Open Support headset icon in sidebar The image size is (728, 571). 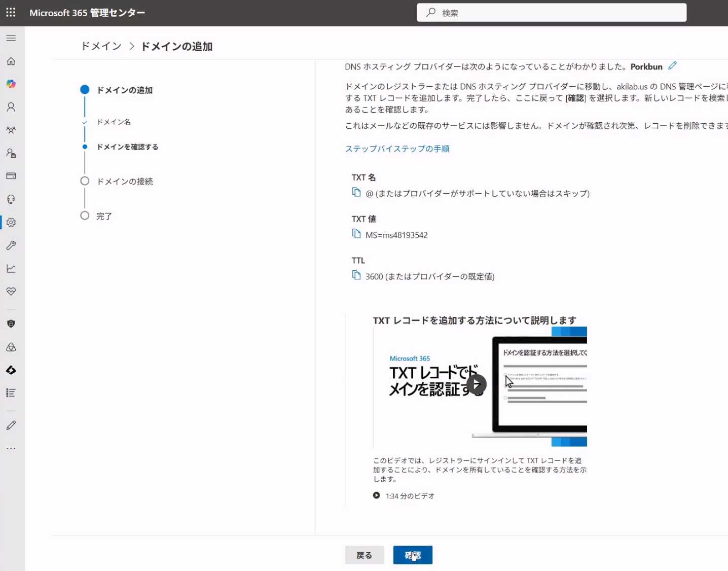pos(11,199)
